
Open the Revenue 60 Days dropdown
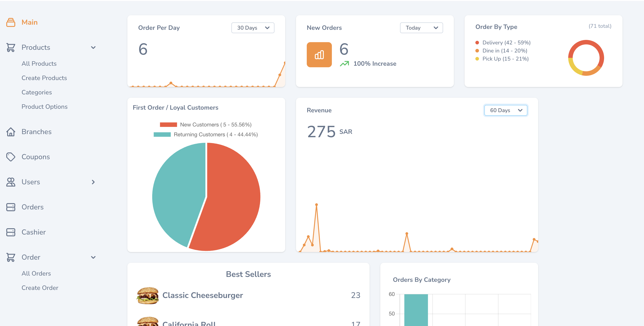(505, 110)
